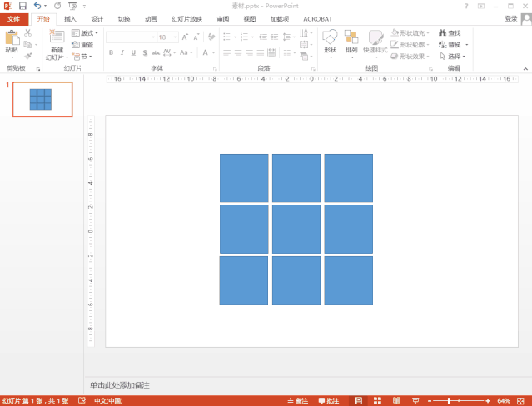Click Find (查找) button
Screen dimensions: 532x406
pyautogui.click(x=450, y=33)
